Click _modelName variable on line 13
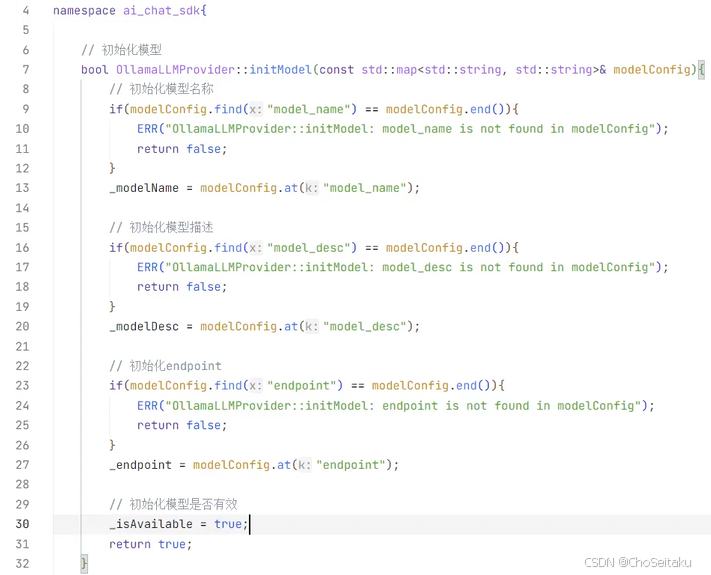Screen dimensions: 711x575 click(x=144, y=188)
